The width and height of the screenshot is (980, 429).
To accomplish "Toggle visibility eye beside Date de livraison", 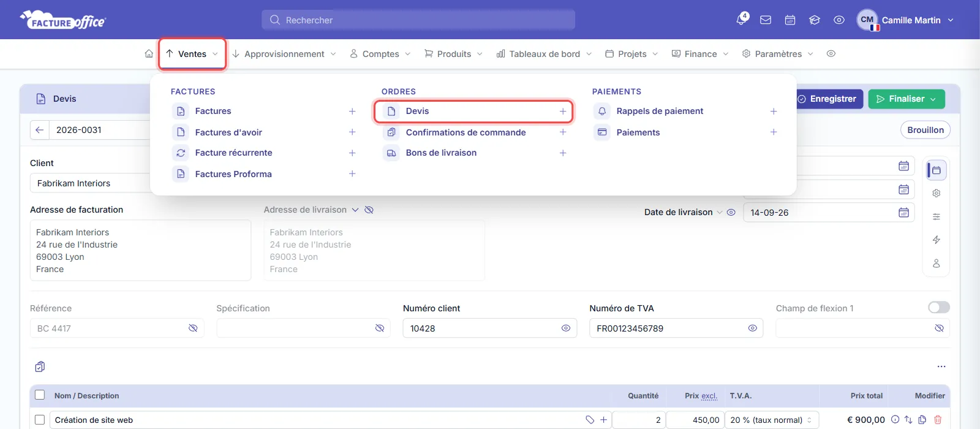I will (x=731, y=213).
